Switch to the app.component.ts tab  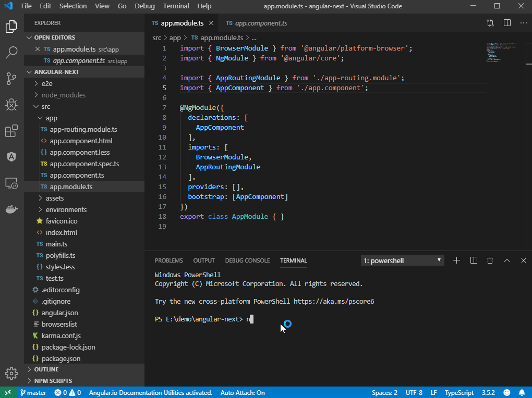pyautogui.click(x=257, y=23)
